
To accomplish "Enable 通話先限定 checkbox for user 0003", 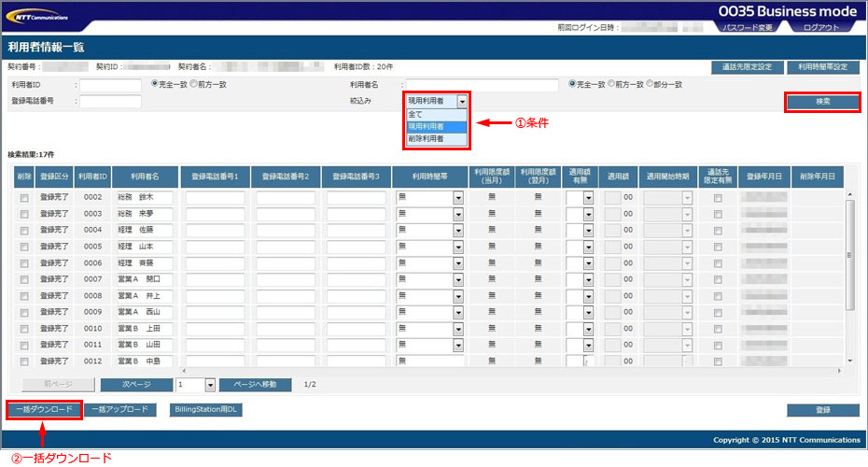I will (717, 214).
